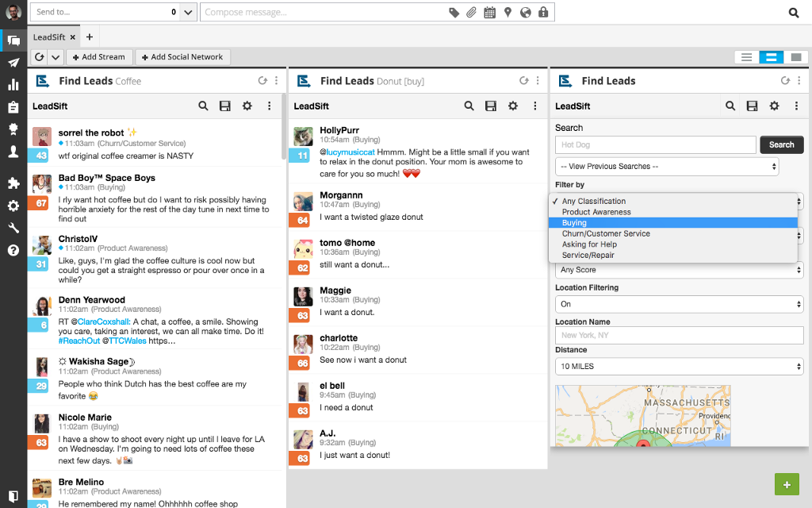Open the #ReachOut hashtag link
Screen dimensions: 812x508
click(79, 341)
